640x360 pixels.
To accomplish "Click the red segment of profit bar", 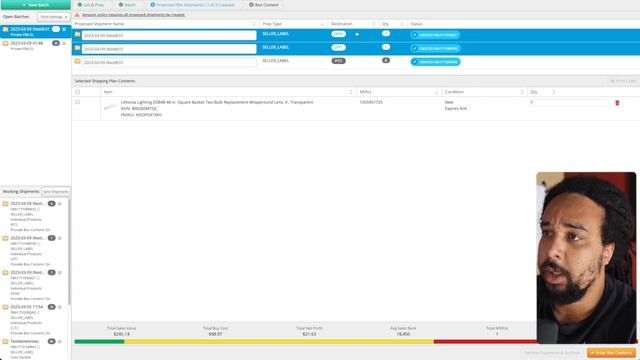I will coord(485,342).
